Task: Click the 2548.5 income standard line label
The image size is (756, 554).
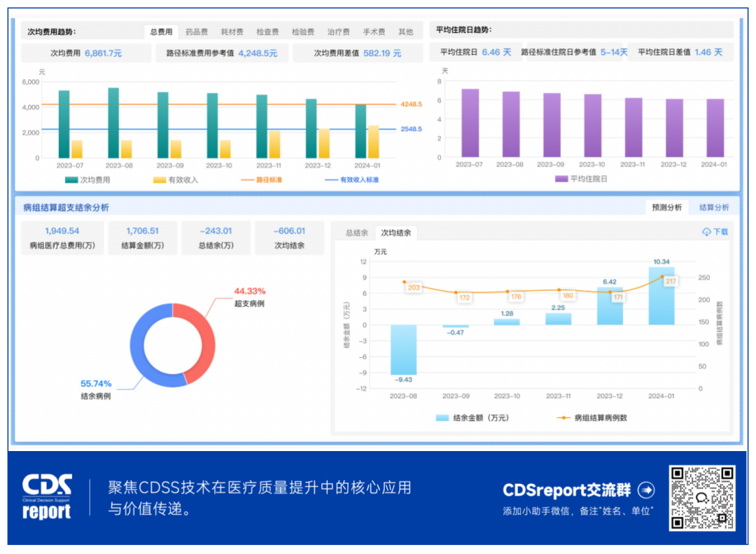Action: (412, 130)
